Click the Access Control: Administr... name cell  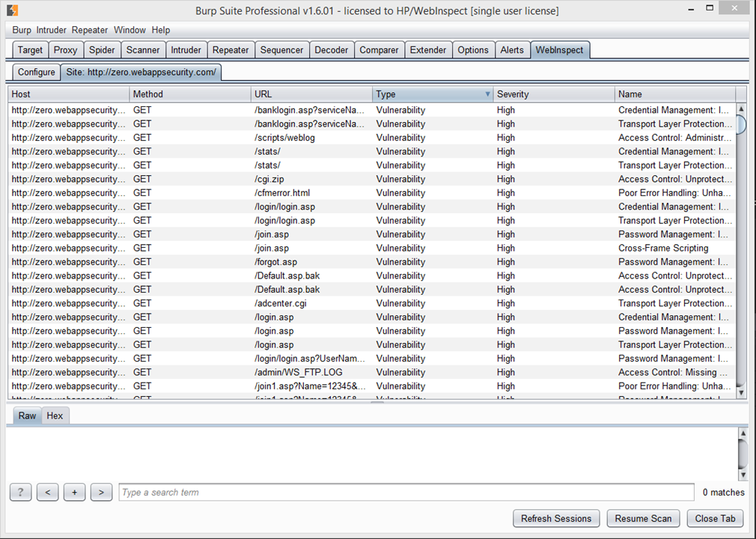[675, 138]
